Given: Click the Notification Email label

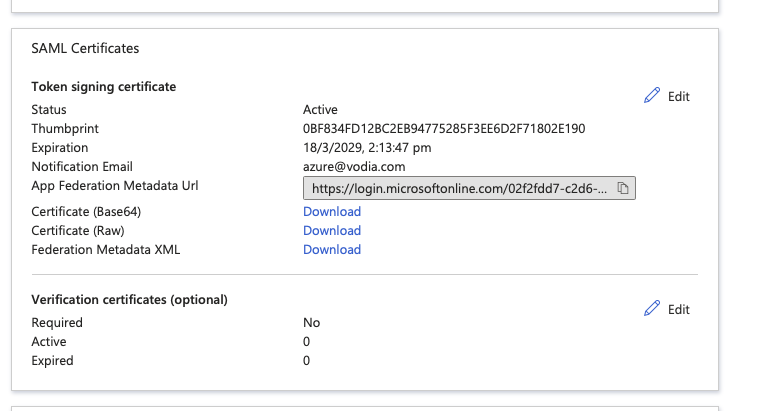Looking at the screenshot, I should pos(82,167).
